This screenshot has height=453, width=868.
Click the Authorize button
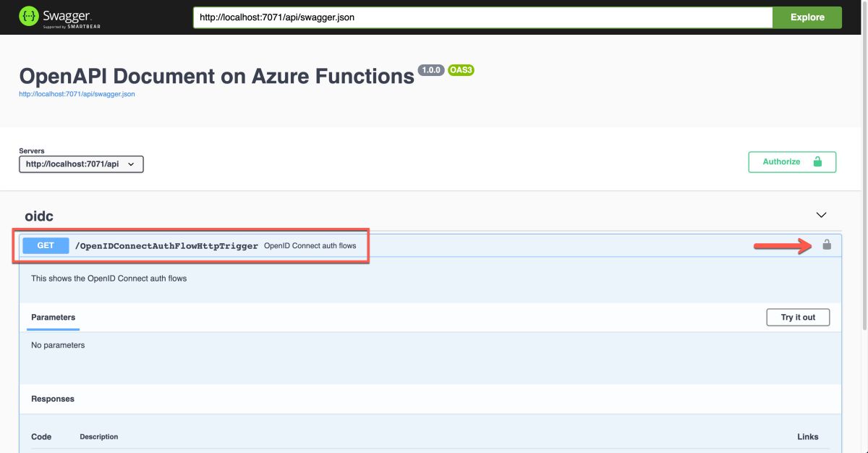coord(791,162)
